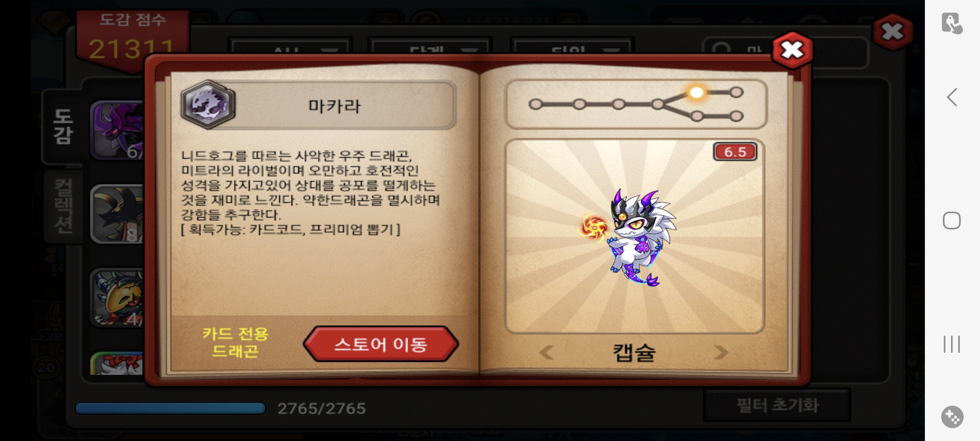Show the next form with the right arrow
Image resolution: width=980 pixels, height=441 pixels.
(721, 352)
